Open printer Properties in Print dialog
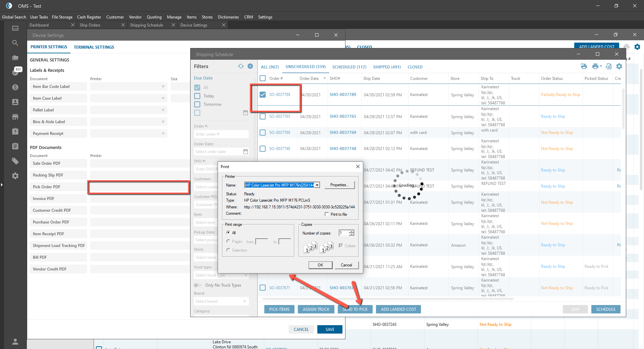 [339, 185]
